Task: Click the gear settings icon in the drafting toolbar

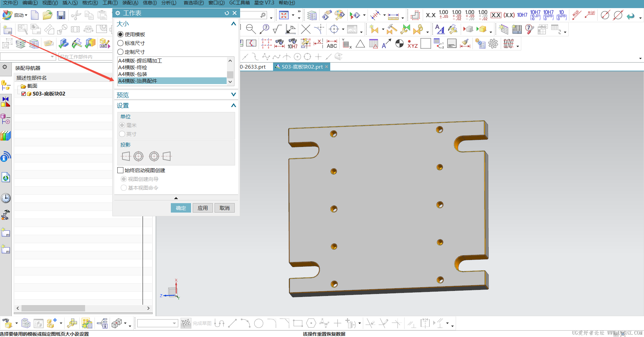Action: [493, 44]
